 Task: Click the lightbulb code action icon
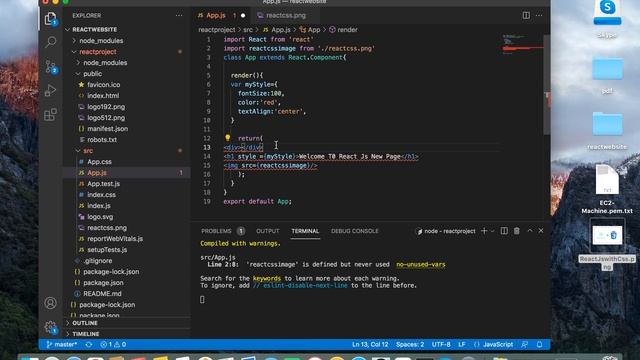[228, 138]
